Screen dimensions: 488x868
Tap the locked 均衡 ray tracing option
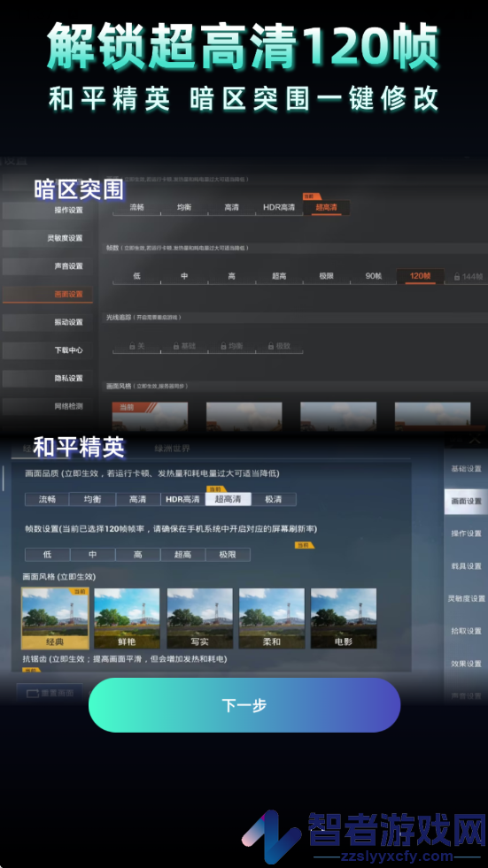click(231, 345)
